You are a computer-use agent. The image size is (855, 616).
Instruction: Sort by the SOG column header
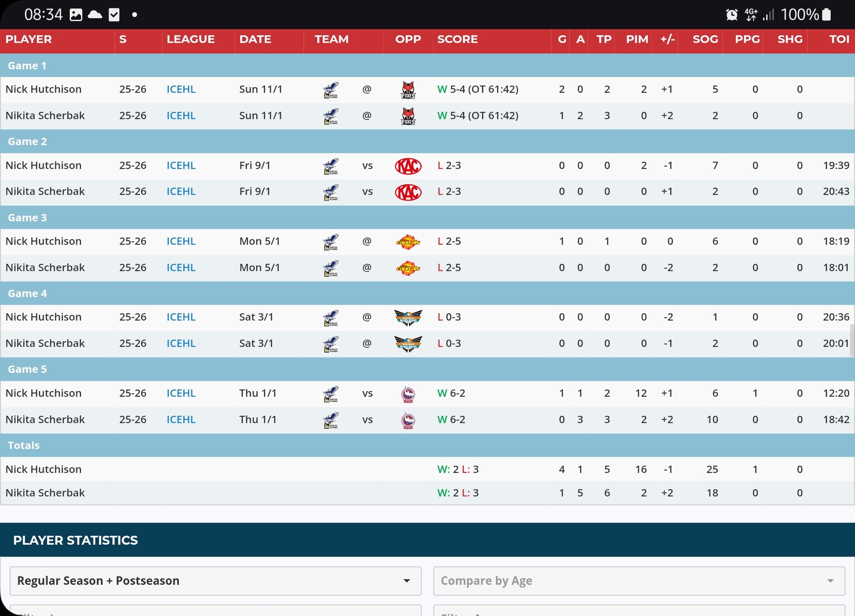pos(705,40)
